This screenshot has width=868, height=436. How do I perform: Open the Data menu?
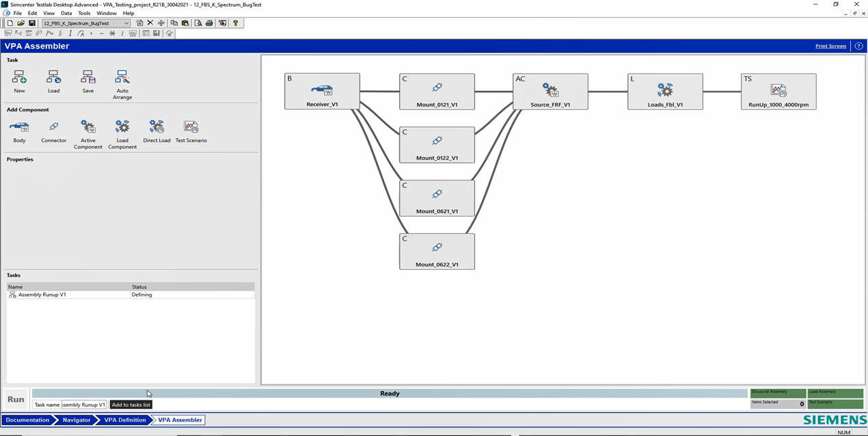[66, 13]
